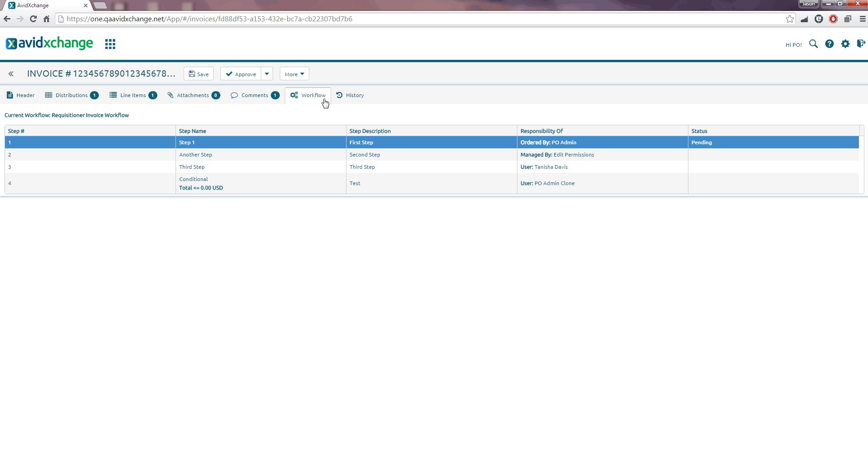Screen dimensions: 868x470
Task: Click browser back arrow
Action: click(7, 19)
